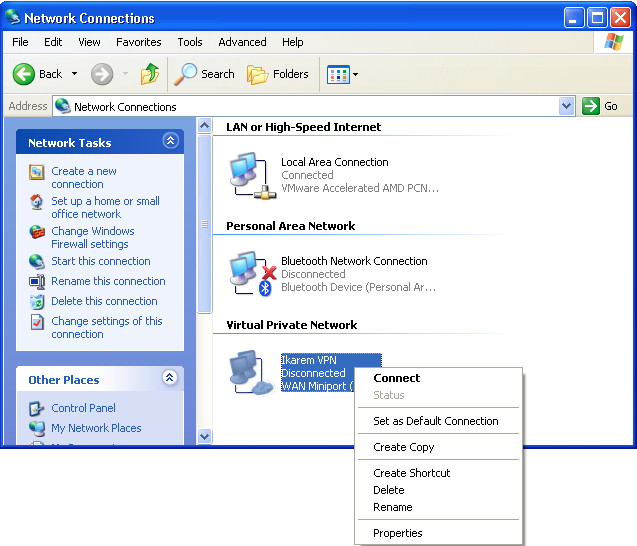
Task: Click the sidebar scroll up arrow
Action: coord(204,126)
